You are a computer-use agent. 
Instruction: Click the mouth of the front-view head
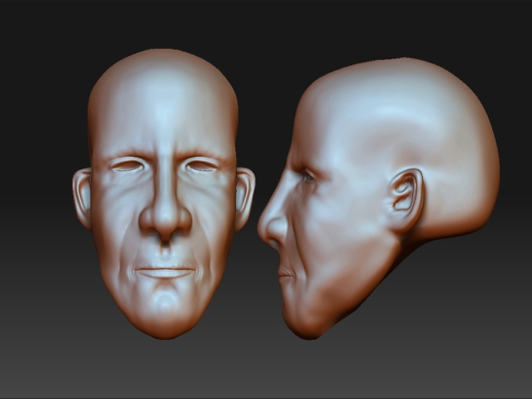(x=165, y=271)
